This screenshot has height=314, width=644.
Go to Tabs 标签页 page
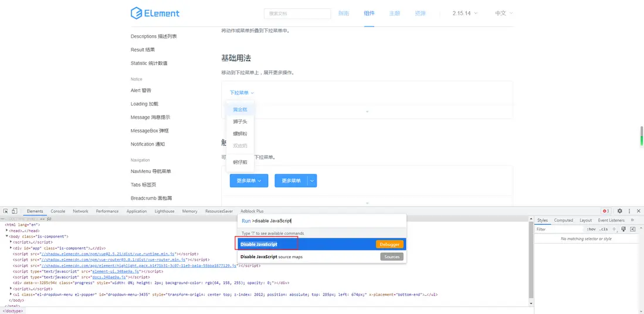tap(143, 184)
